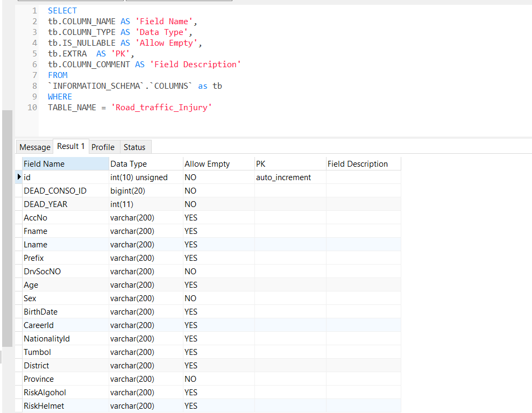Select the 'DEAD_CONSO_ID' cell
The width and height of the screenshot is (532, 413).
(66, 191)
